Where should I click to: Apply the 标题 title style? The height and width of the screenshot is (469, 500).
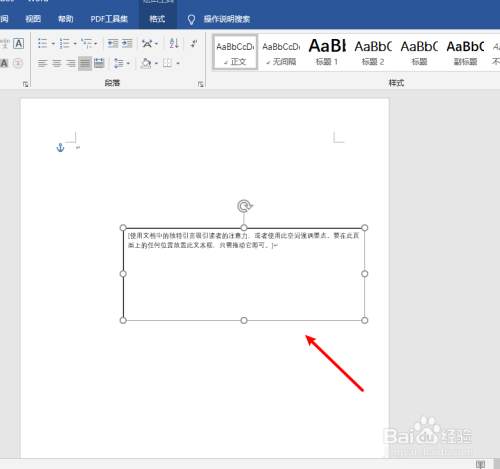click(419, 52)
